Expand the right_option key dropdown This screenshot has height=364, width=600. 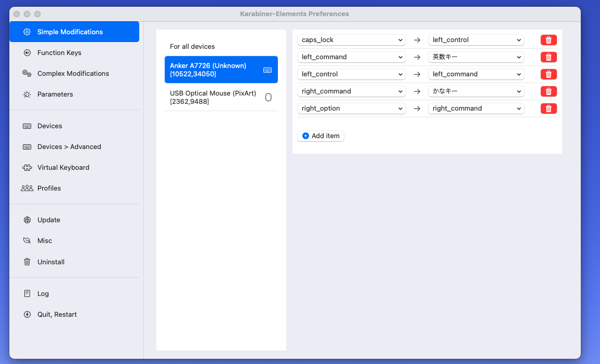[351, 108]
